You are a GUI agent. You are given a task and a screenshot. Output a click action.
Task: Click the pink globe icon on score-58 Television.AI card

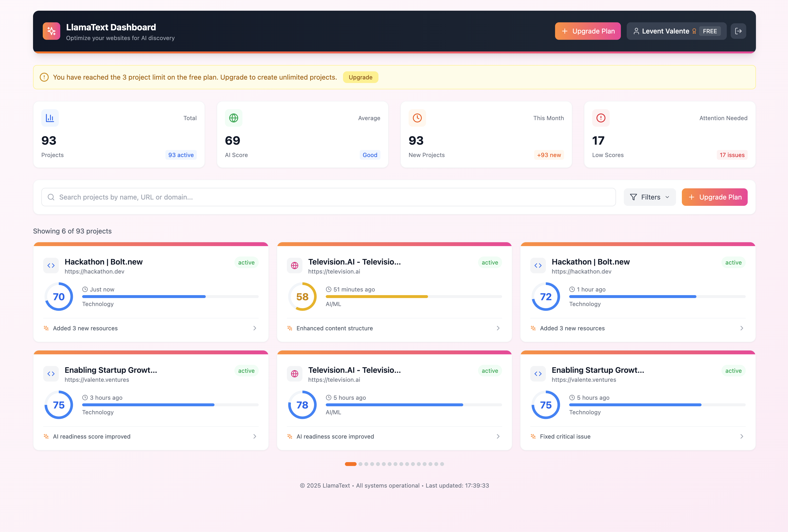tap(295, 265)
